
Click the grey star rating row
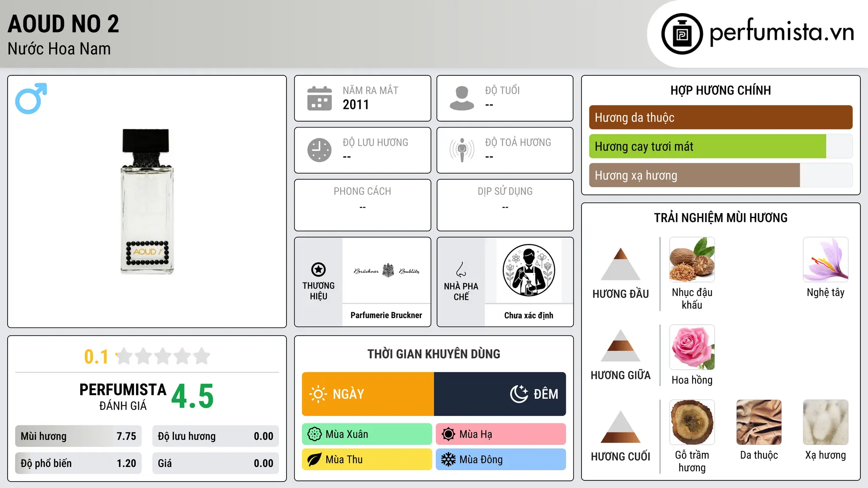click(163, 356)
